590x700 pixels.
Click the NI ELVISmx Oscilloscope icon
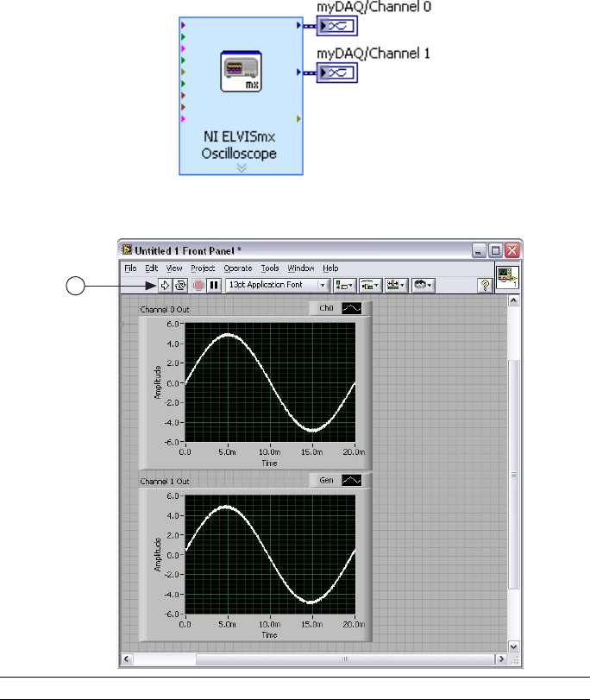(x=241, y=72)
